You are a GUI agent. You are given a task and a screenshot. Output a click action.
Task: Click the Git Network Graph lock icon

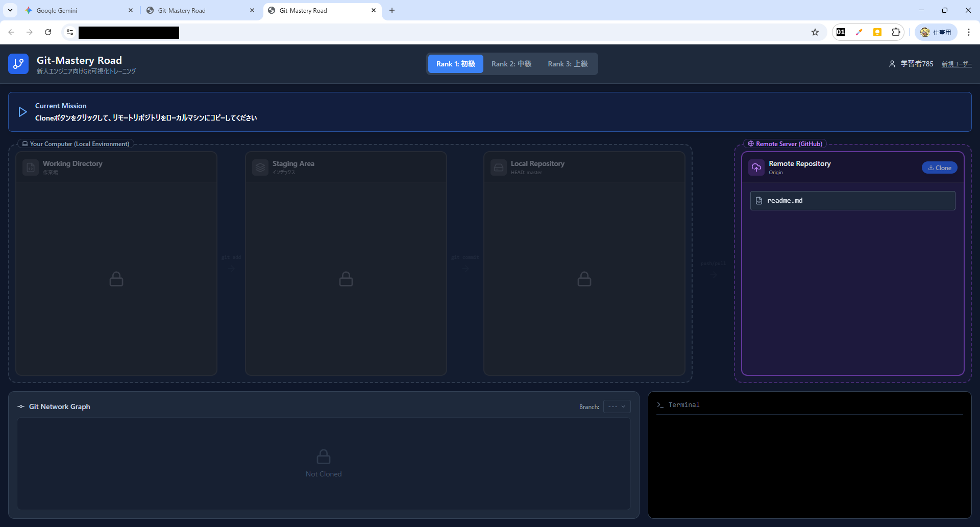click(324, 456)
